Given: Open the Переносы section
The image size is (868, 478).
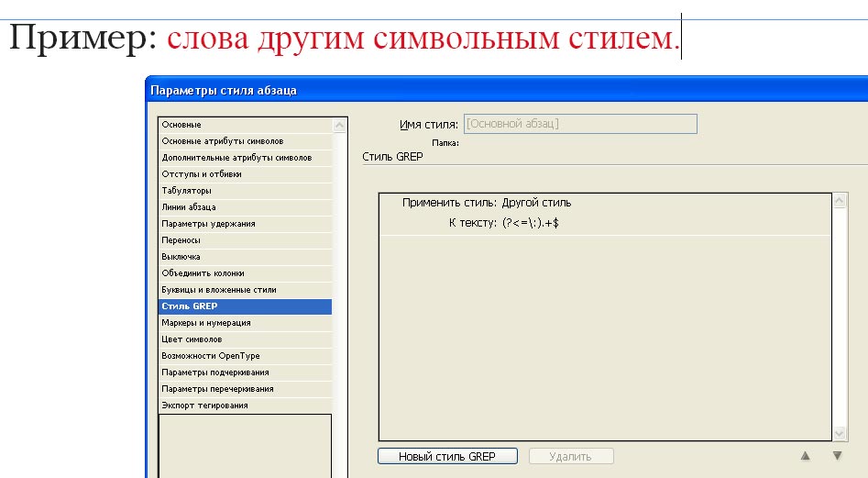Looking at the screenshot, I should click(246, 240).
